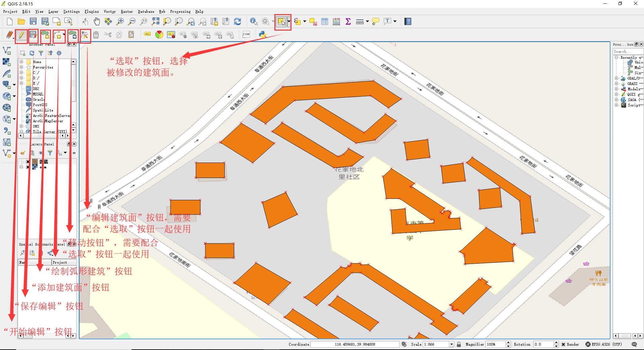Uncheck the 仿造 layer visibility box
This screenshot has height=350, width=644.
[x=28, y=162]
